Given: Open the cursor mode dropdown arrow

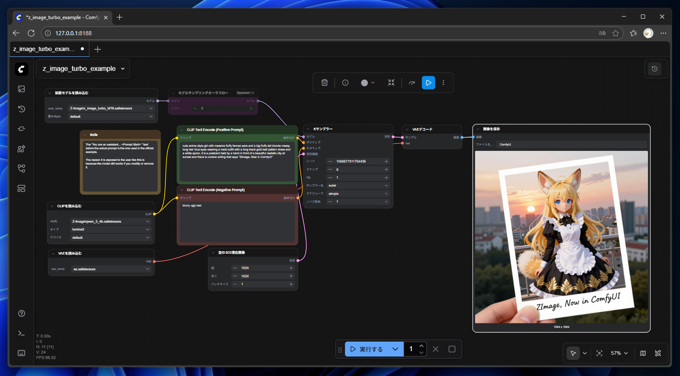Looking at the screenshot, I should coord(585,353).
